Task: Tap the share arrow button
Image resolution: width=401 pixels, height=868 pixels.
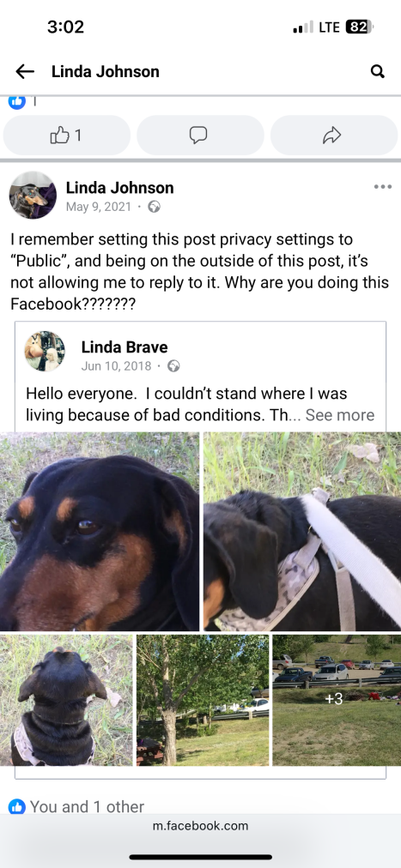Action: pos(334,135)
